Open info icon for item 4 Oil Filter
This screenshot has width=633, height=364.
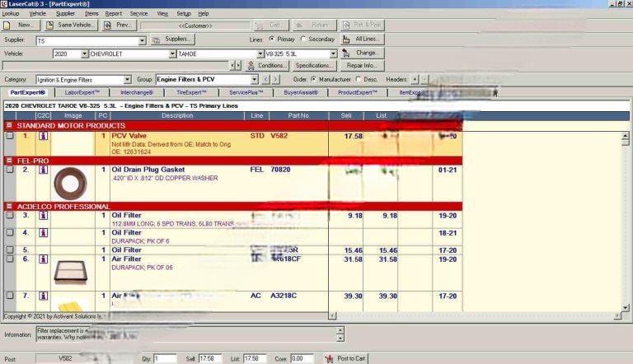(43, 233)
